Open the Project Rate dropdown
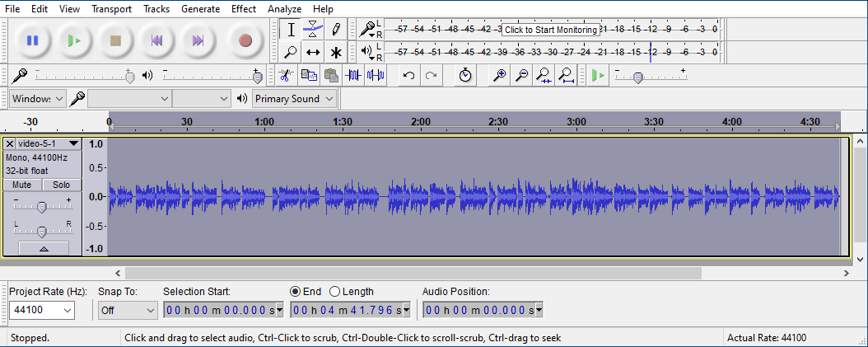The width and height of the screenshot is (868, 347). pyautogui.click(x=41, y=310)
